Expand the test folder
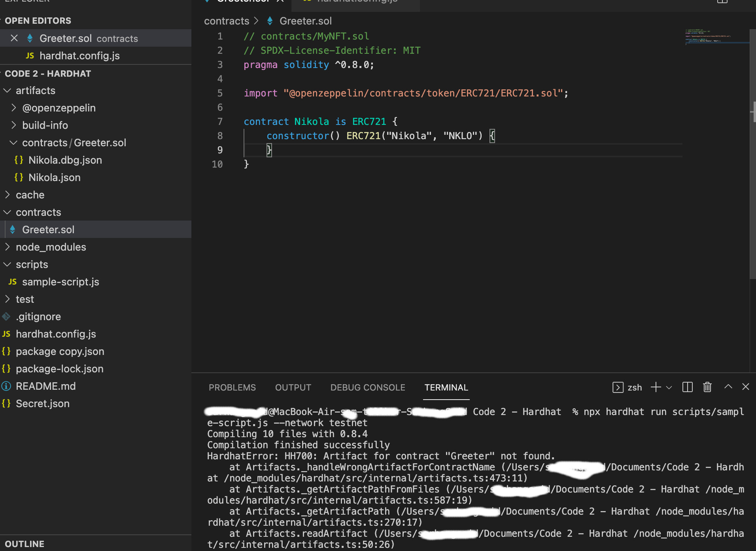 coord(96,299)
